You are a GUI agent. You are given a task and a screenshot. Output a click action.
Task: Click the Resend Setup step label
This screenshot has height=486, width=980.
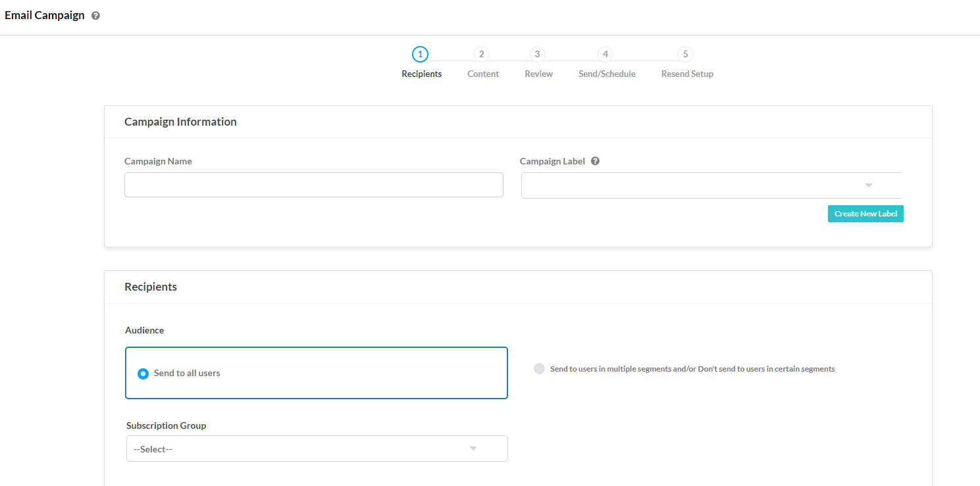[x=687, y=74]
